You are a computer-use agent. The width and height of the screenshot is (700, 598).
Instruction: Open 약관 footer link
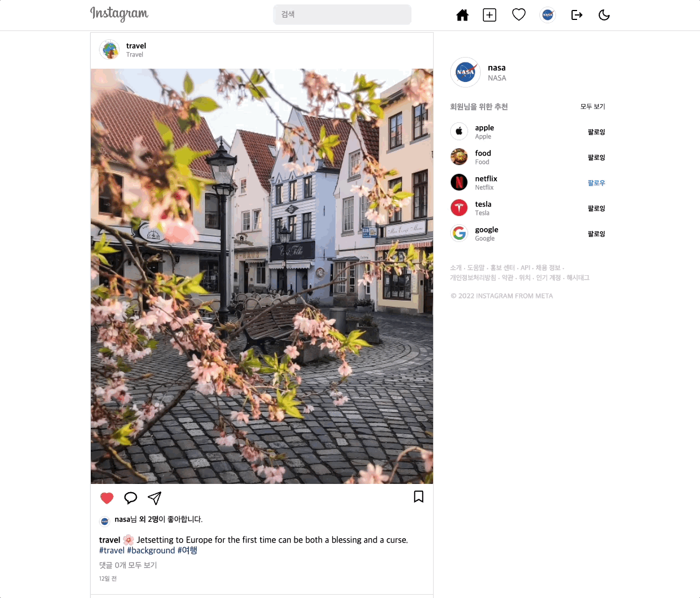(508, 278)
